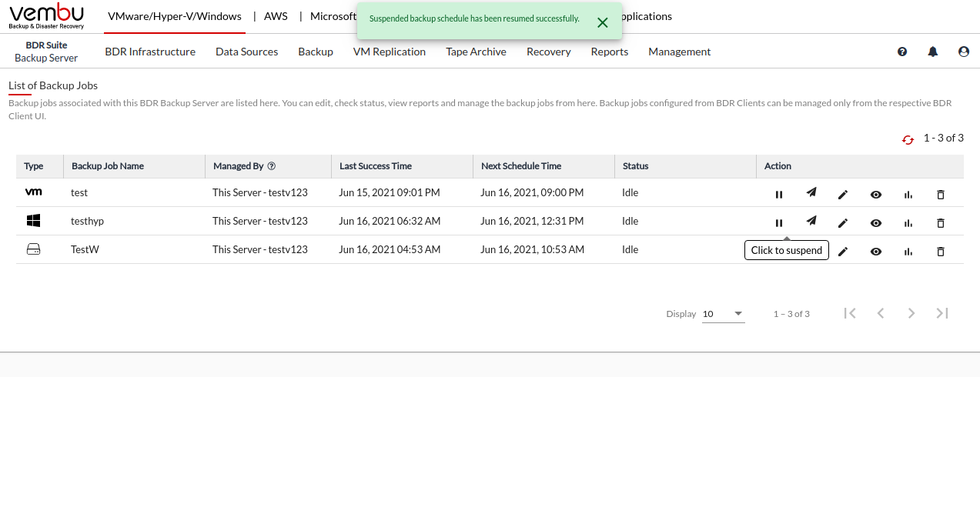Open the user account menu
Image resolution: width=980 pixels, height=514 pixels.
pos(964,52)
